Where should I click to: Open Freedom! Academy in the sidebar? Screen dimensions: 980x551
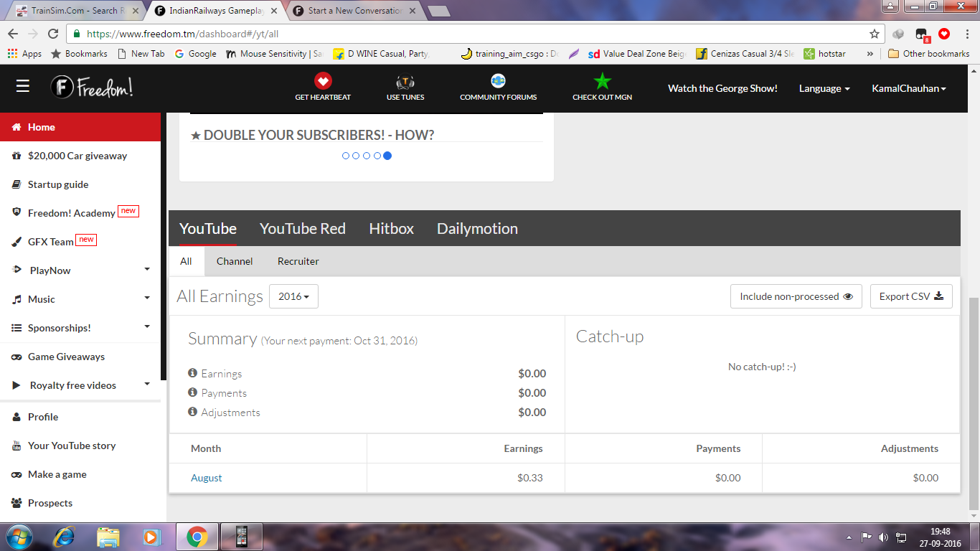pyautogui.click(x=80, y=213)
